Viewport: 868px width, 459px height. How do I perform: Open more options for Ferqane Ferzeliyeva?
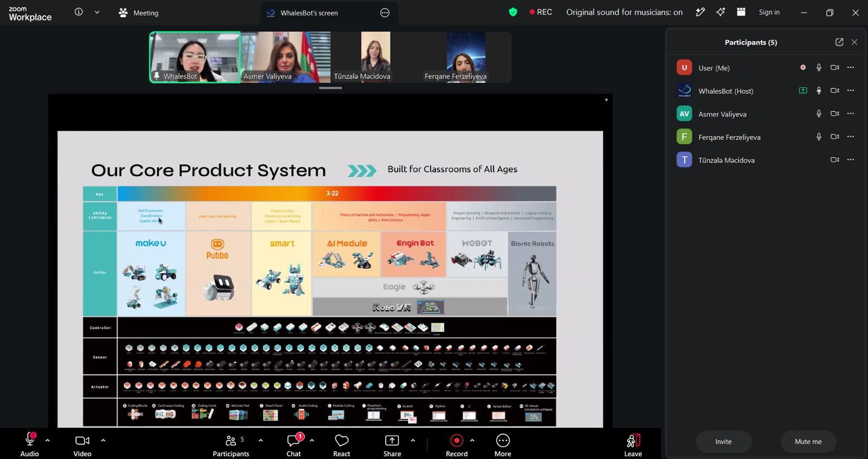[x=851, y=137]
